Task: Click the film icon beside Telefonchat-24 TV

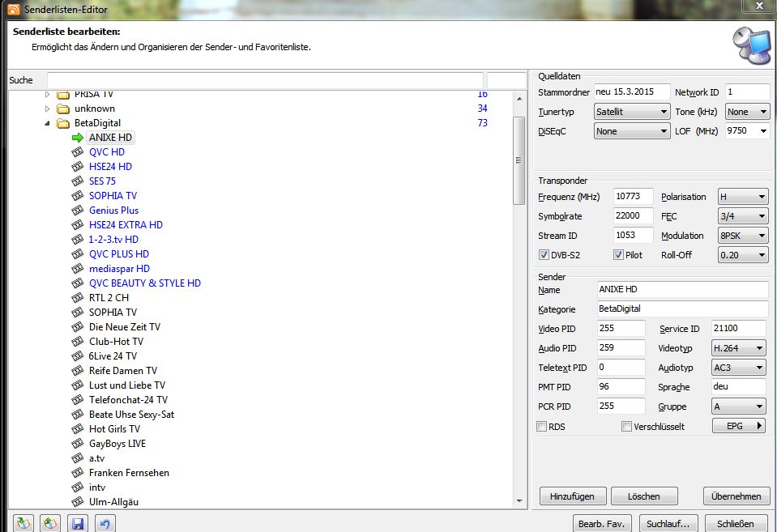Action: click(77, 400)
